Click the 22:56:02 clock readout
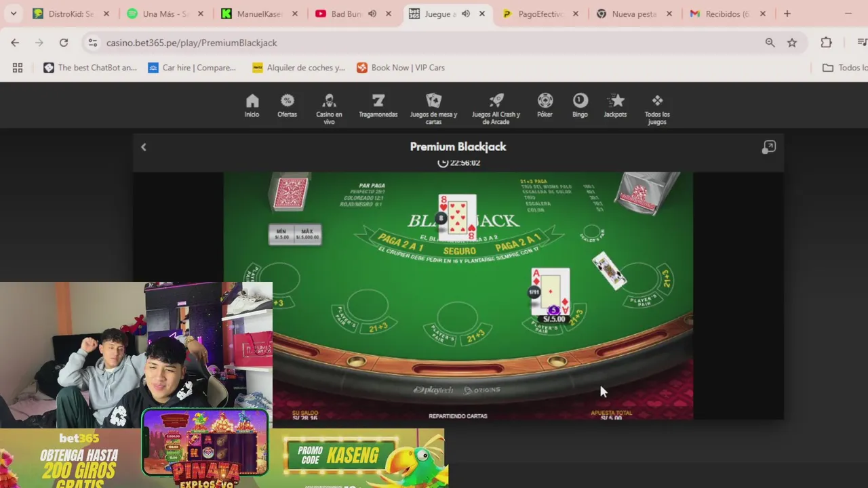This screenshot has width=868, height=488. coord(459,163)
